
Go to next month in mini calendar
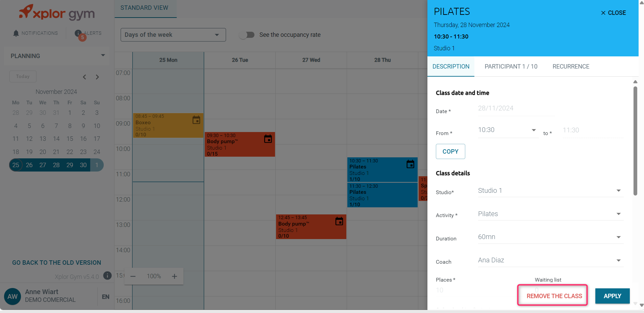[97, 77]
